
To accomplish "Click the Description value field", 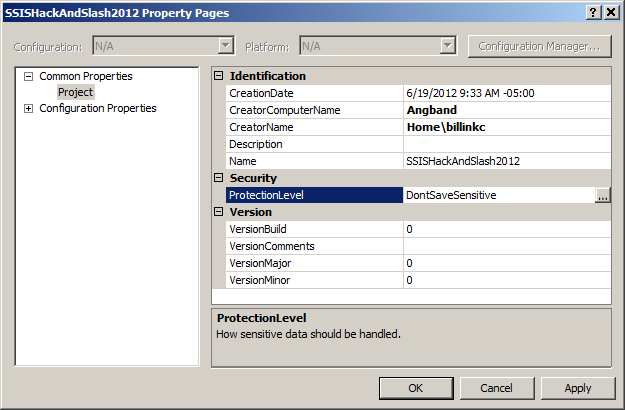I will click(507, 144).
